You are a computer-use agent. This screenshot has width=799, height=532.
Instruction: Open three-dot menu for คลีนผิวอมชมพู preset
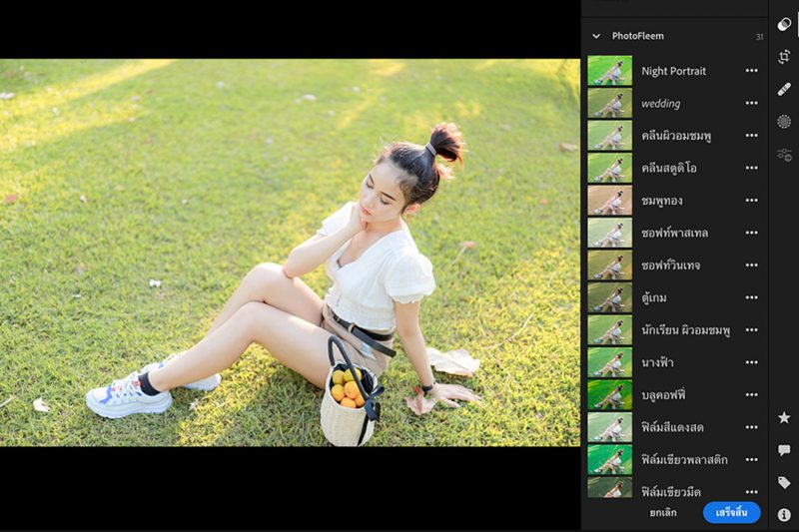(x=752, y=136)
